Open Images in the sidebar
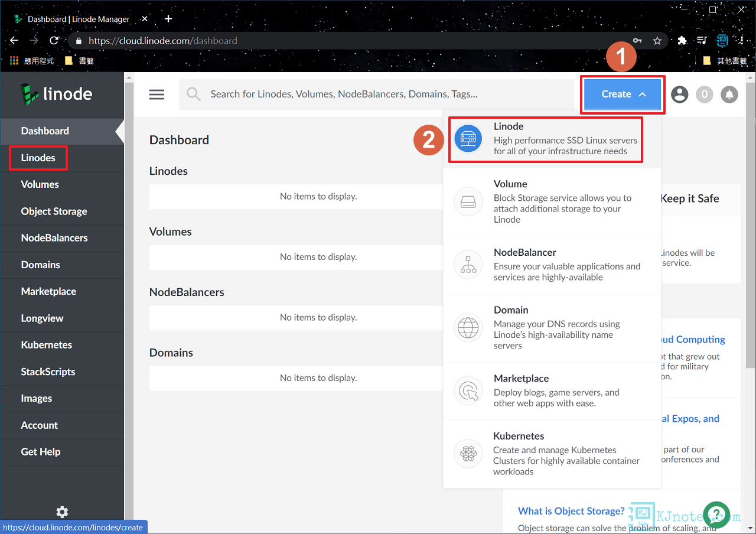This screenshot has width=756, height=534. (x=62, y=398)
